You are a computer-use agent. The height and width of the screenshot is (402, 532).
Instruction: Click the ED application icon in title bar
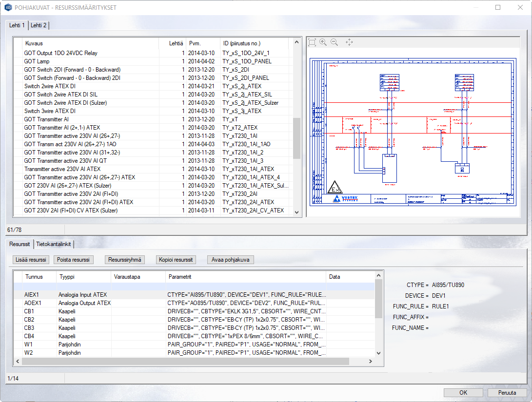tap(7, 7)
